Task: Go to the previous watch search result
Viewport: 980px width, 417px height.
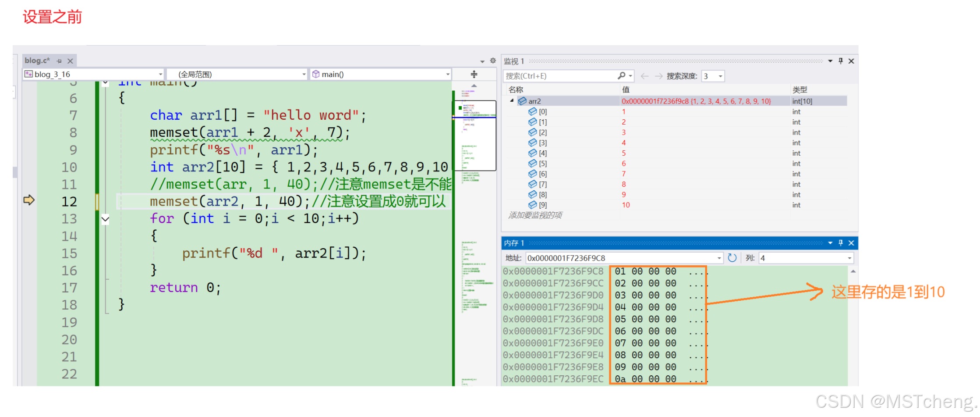Action: (x=644, y=76)
